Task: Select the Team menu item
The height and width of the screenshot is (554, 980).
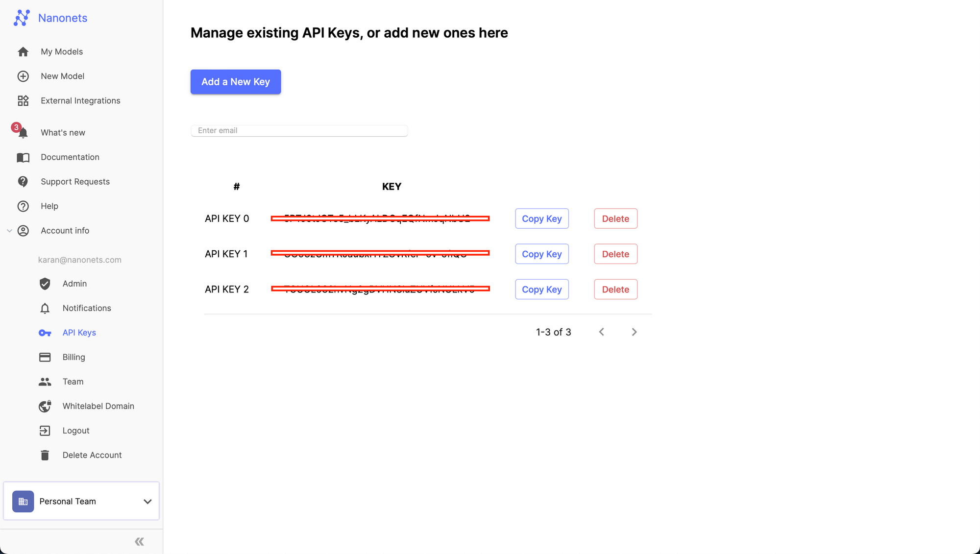Action: (x=73, y=382)
